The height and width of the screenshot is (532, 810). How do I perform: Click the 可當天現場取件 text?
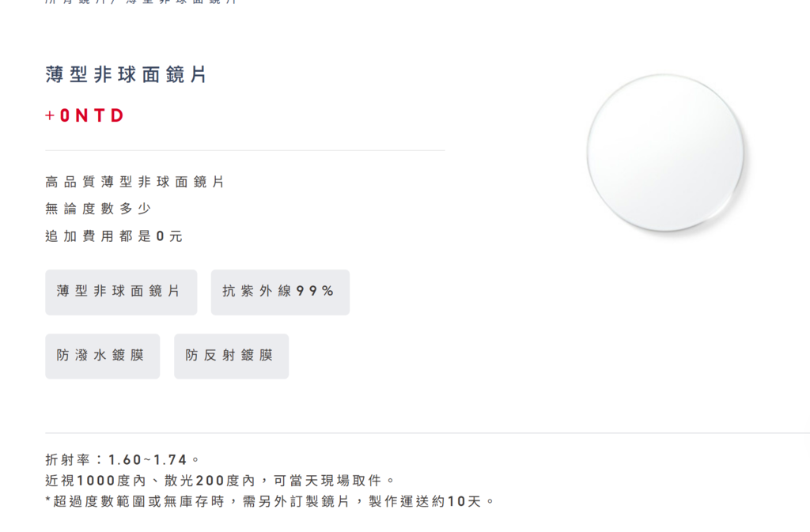[327, 481]
